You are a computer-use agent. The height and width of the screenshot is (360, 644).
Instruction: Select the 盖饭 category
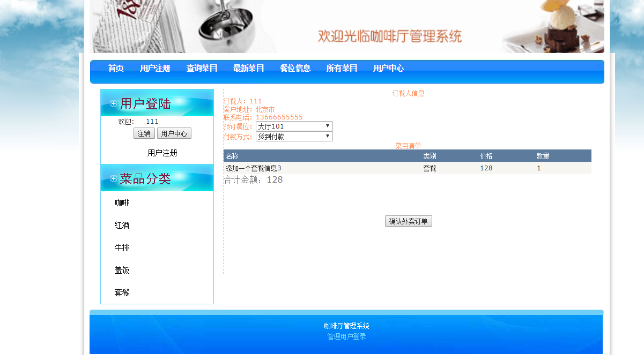[x=122, y=270]
